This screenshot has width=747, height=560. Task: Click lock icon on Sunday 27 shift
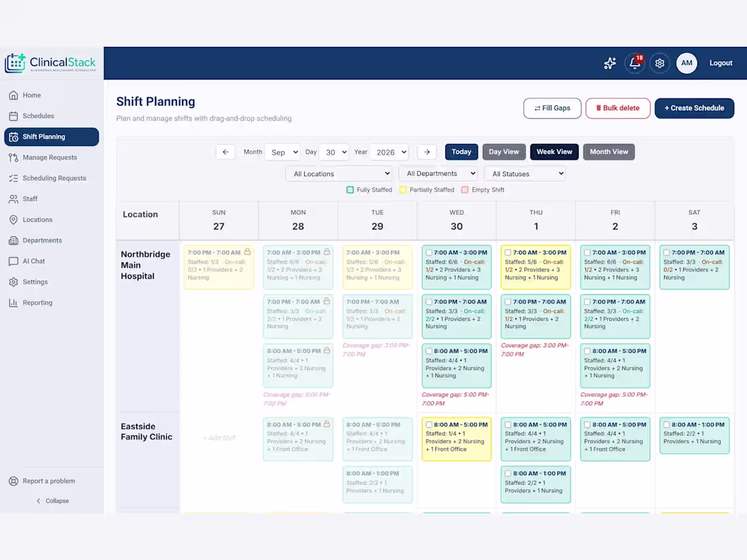coord(247,252)
